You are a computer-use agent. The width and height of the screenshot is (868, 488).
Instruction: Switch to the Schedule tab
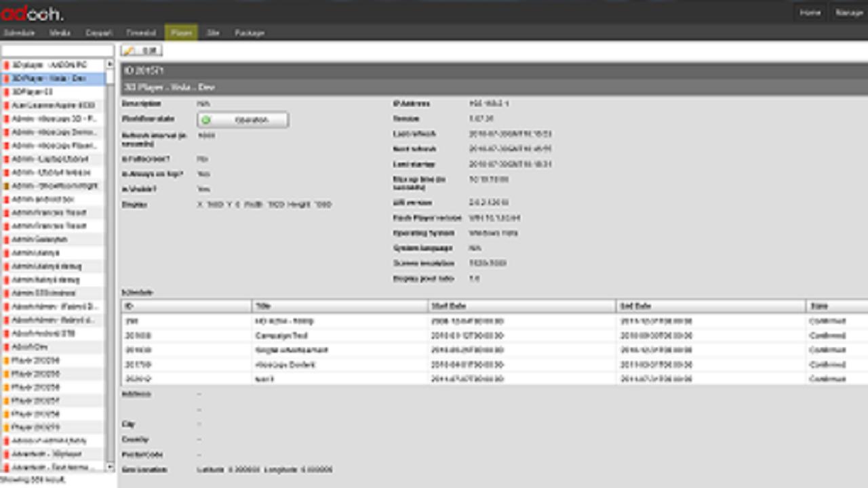(19, 33)
